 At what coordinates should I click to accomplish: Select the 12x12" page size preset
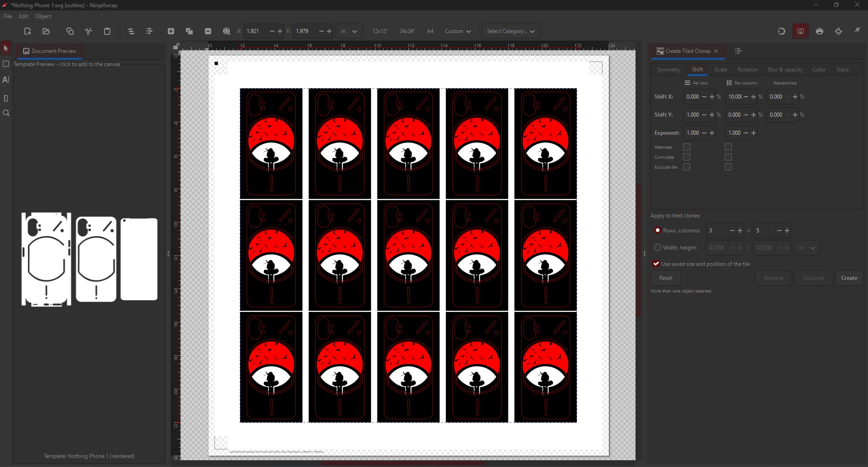pyautogui.click(x=380, y=31)
